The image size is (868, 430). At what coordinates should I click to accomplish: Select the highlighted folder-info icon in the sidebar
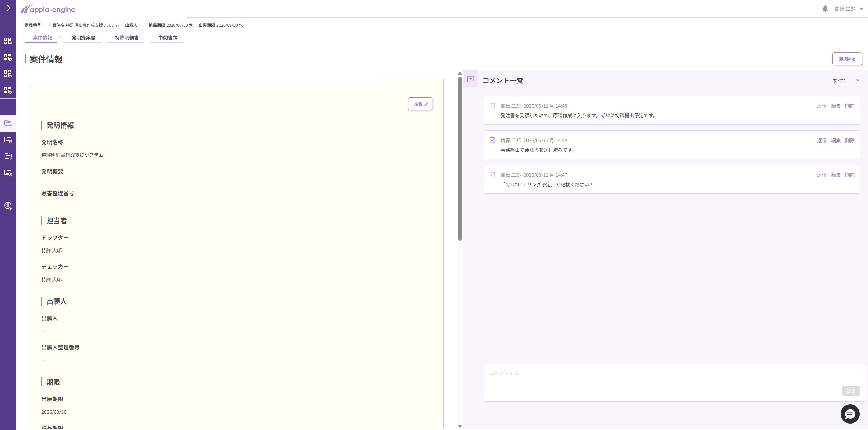point(8,123)
